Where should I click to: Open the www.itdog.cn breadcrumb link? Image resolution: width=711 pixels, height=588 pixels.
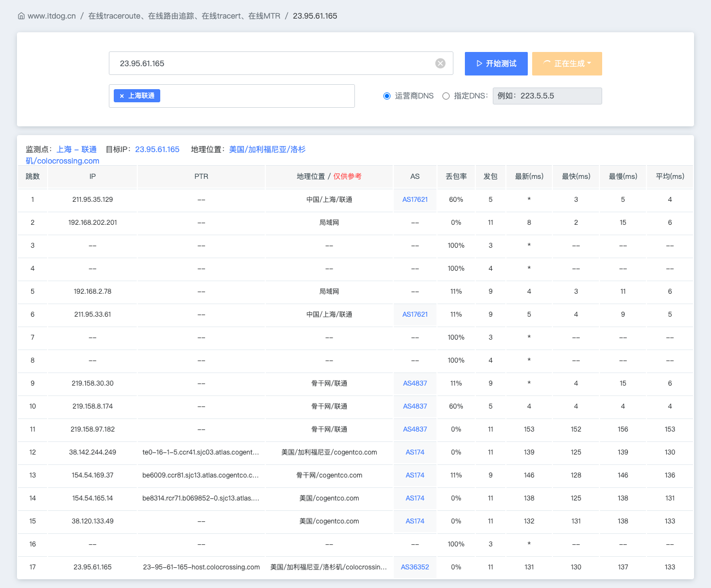[x=52, y=16]
